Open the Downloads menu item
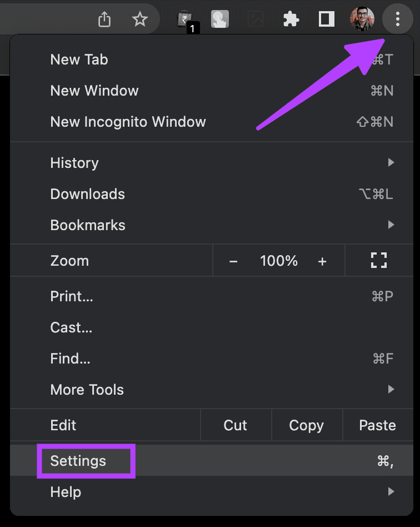The height and width of the screenshot is (527, 420). 212,194
